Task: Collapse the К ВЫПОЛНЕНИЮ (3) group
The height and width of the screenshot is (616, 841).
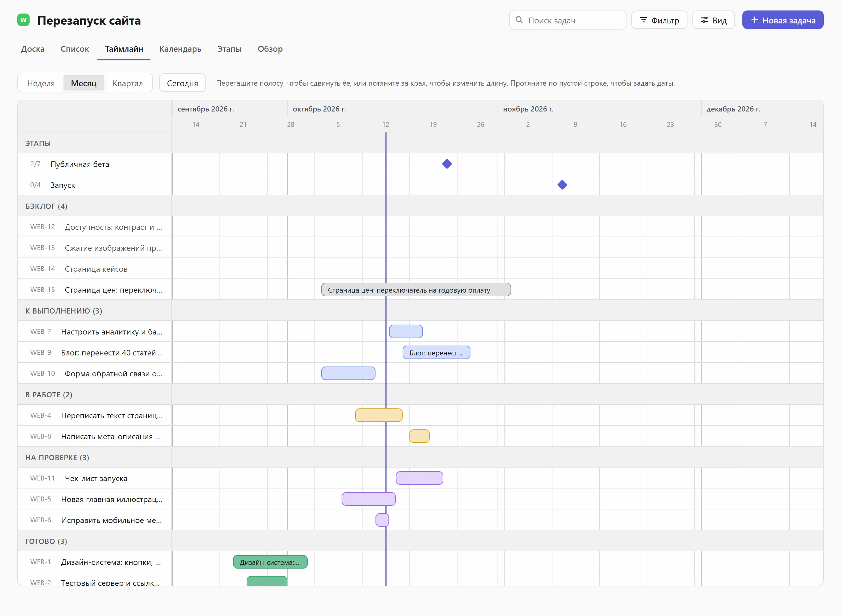Action: pos(64,310)
